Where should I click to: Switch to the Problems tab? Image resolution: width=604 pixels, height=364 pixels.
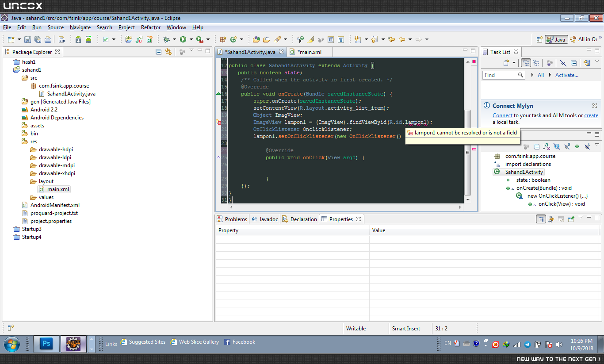(x=232, y=219)
